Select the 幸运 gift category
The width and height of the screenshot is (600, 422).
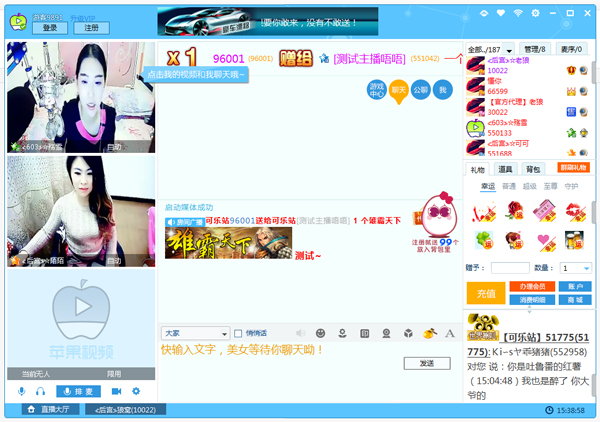coord(488,186)
